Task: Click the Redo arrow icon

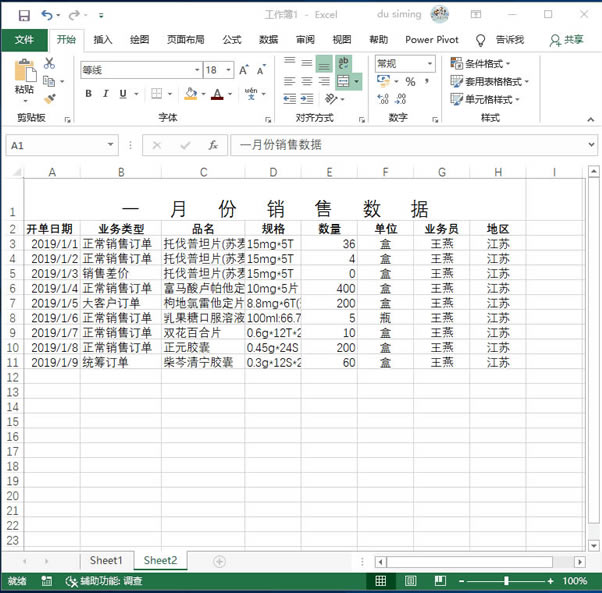Action: click(x=74, y=15)
